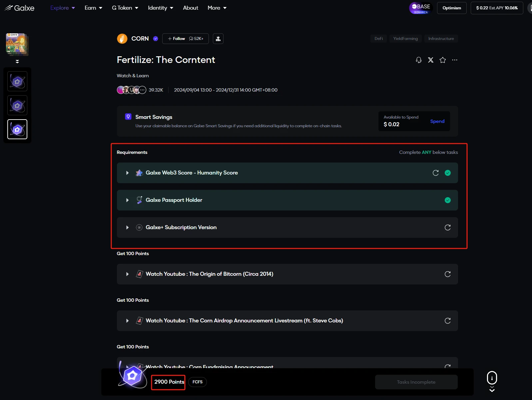The width and height of the screenshot is (532, 400).
Task: Refresh the Galxe Web3 Score task
Action: click(435, 173)
